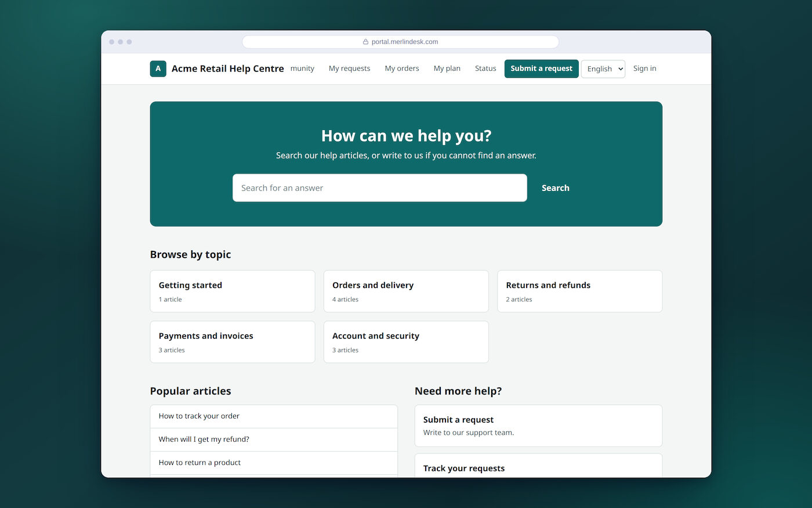Image resolution: width=812 pixels, height=508 pixels.
Task: Read When will I get my refund?
Action: (x=274, y=439)
